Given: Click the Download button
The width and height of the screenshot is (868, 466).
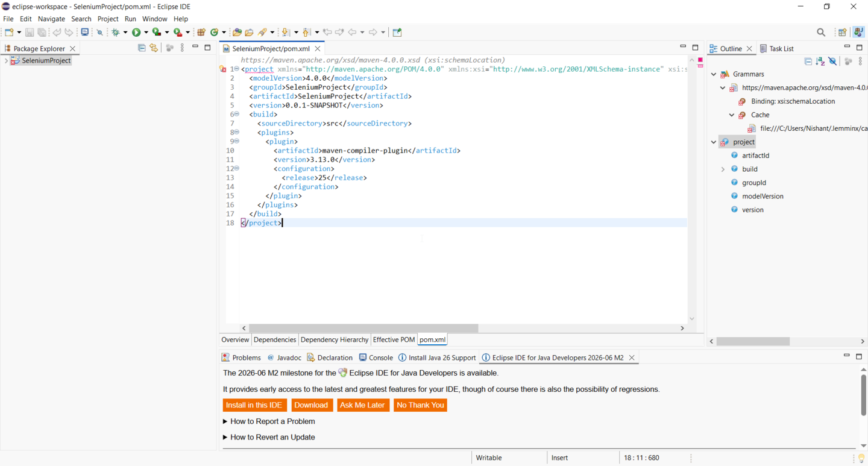Looking at the screenshot, I should click(311, 405).
